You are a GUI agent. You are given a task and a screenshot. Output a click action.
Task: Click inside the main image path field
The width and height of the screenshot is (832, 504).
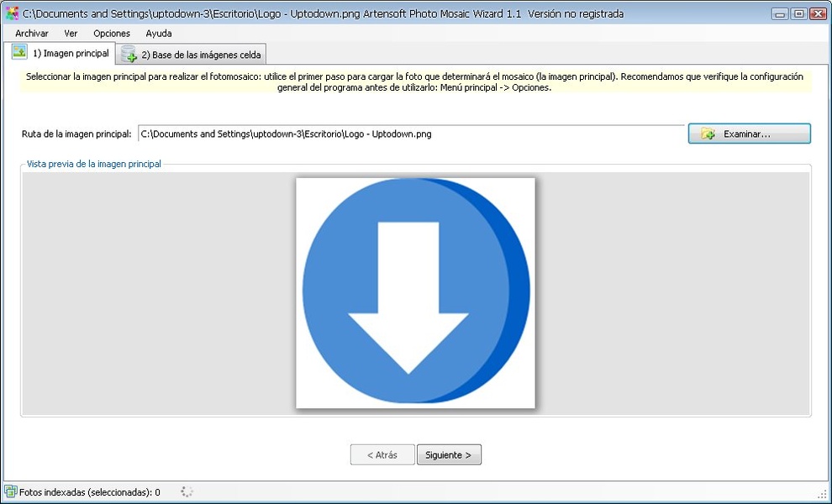(411, 134)
